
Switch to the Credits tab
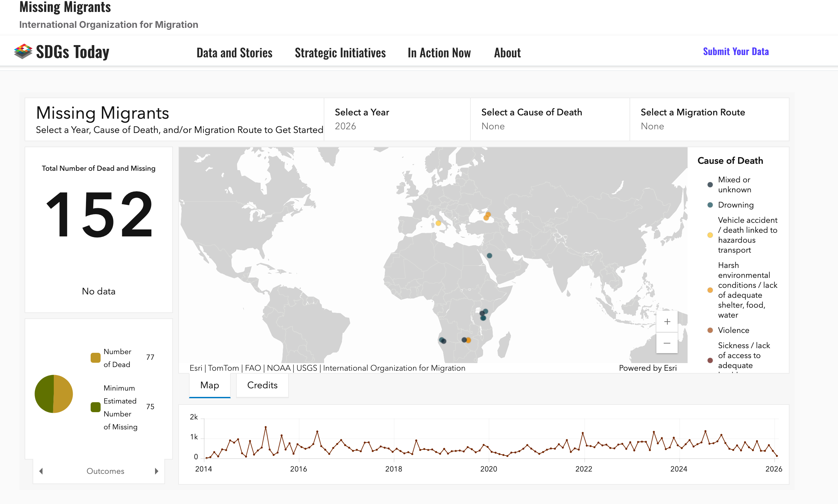[262, 385]
